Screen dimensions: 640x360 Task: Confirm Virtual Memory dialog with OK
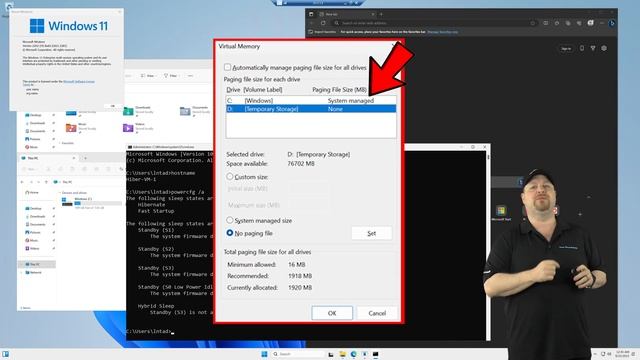(332, 313)
